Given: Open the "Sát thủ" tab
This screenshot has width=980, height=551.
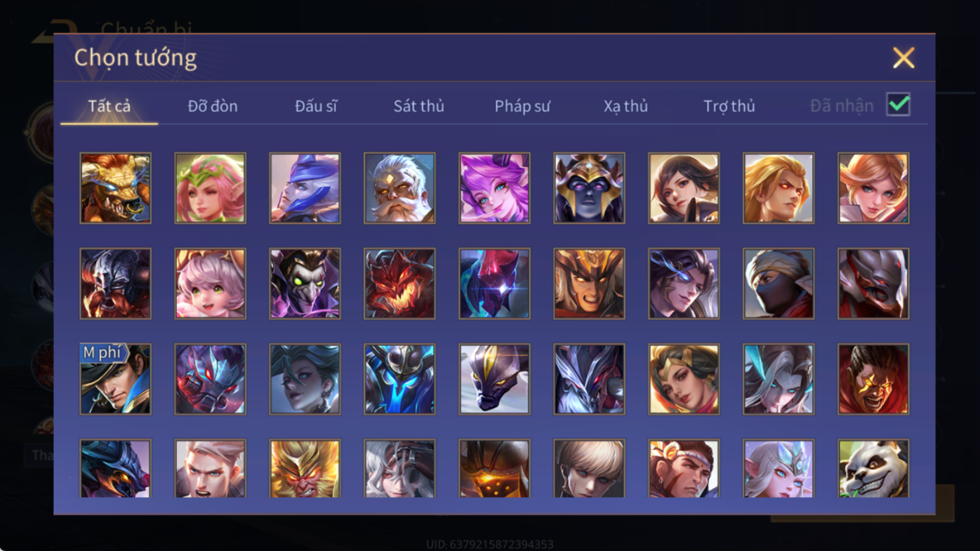Looking at the screenshot, I should [418, 106].
